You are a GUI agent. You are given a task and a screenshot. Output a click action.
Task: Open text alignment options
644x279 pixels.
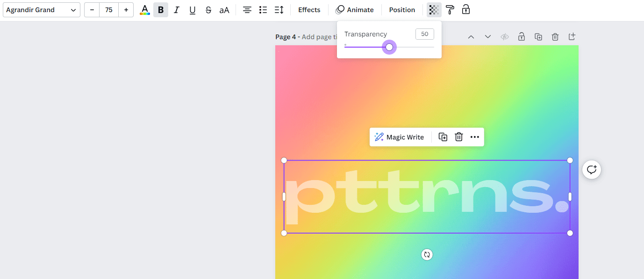pos(247,9)
